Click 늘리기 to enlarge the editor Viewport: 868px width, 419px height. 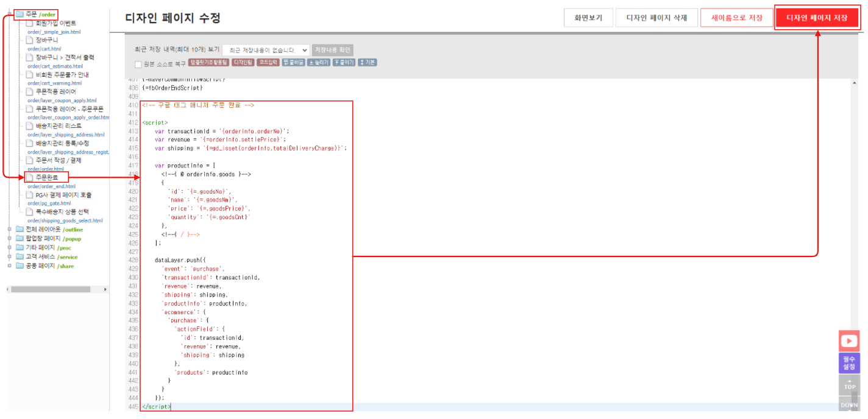(x=318, y=62)
